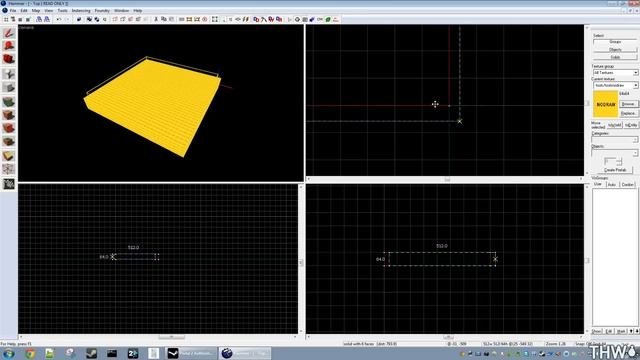Screen dimensions: 640x360
Task: Select the Camera tool
Action: (x=9, y=59)
